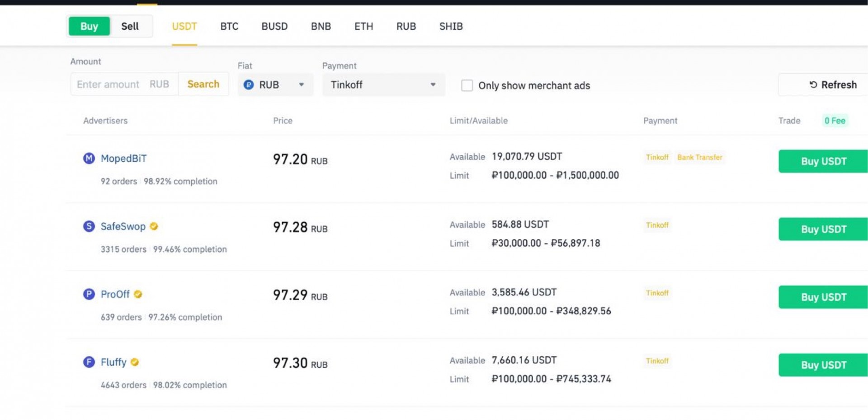Refresh the offers list
Viewport: 868px width, 420px height.
click(x=823, y=84)
